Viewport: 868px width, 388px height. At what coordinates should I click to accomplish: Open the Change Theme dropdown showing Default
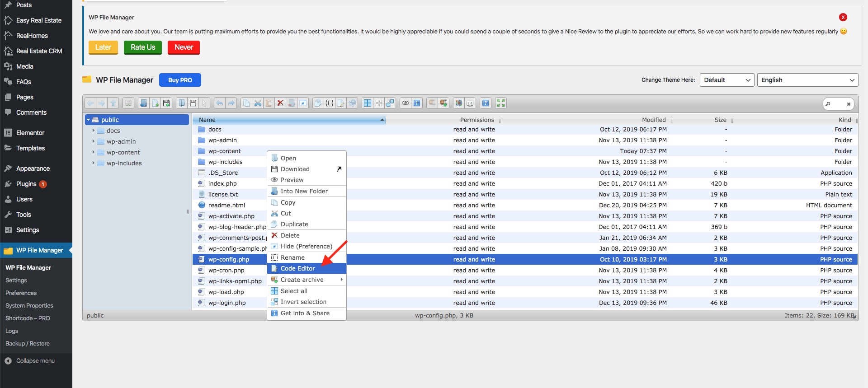point(727,80)
